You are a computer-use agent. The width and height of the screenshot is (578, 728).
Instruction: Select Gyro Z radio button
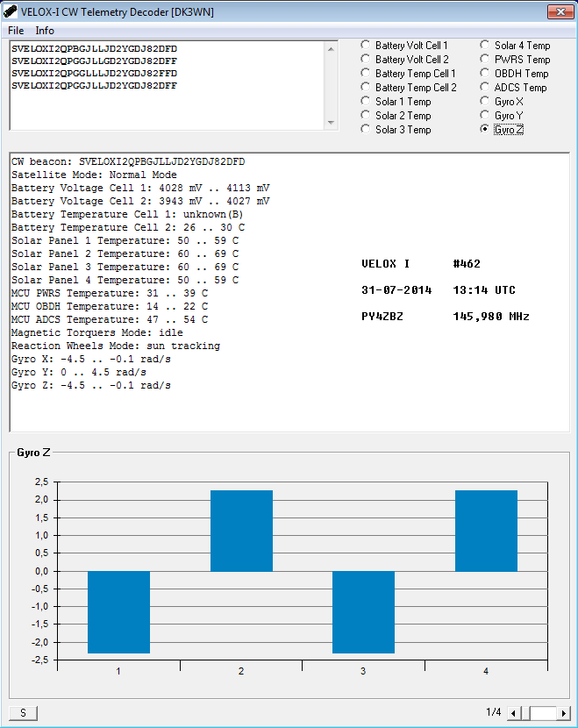pyautogui.click(x=485, y=130)
